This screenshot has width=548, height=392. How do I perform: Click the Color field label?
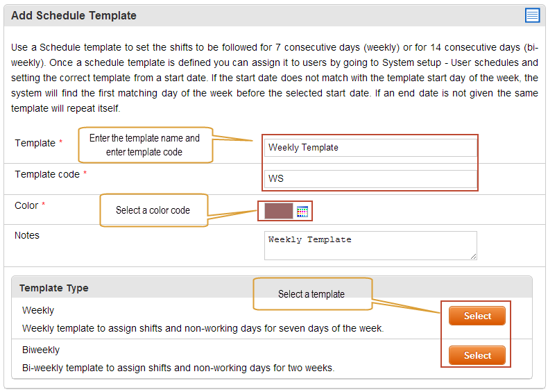[x=26, y=205]
